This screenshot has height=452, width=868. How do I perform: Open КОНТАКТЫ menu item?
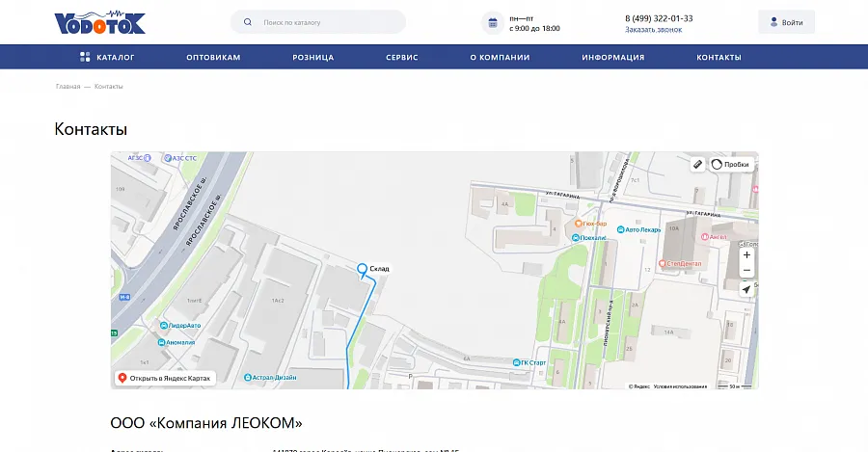[719, 57]
